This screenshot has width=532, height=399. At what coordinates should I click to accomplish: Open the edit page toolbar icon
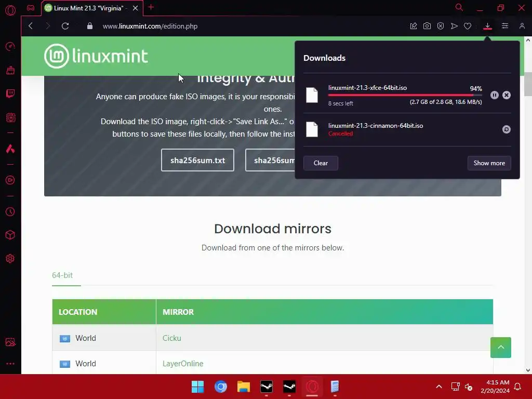pyautogui.click(x=413, y=26)
